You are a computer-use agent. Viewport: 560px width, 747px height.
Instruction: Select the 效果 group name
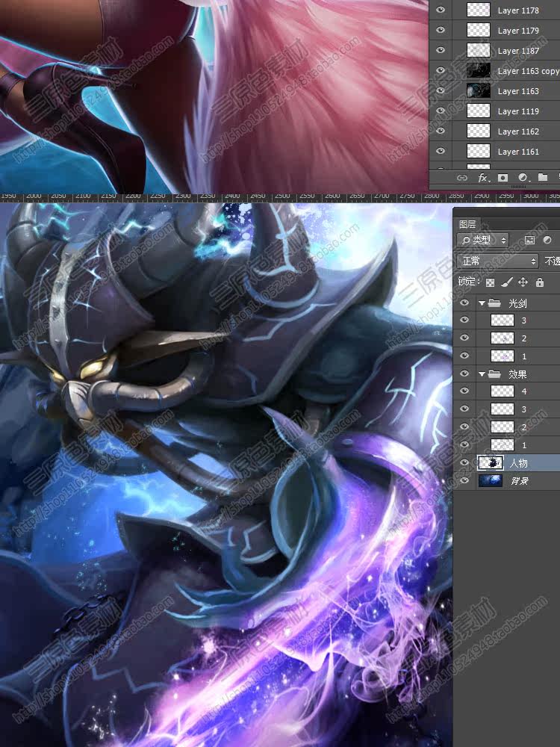pyautogui.click(x=517, y=374)
